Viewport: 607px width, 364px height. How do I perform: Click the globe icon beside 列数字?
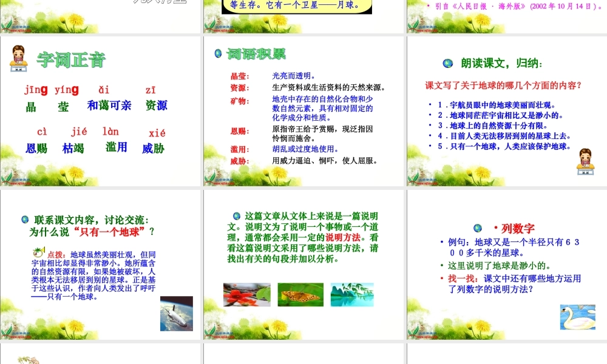[478, 228]
